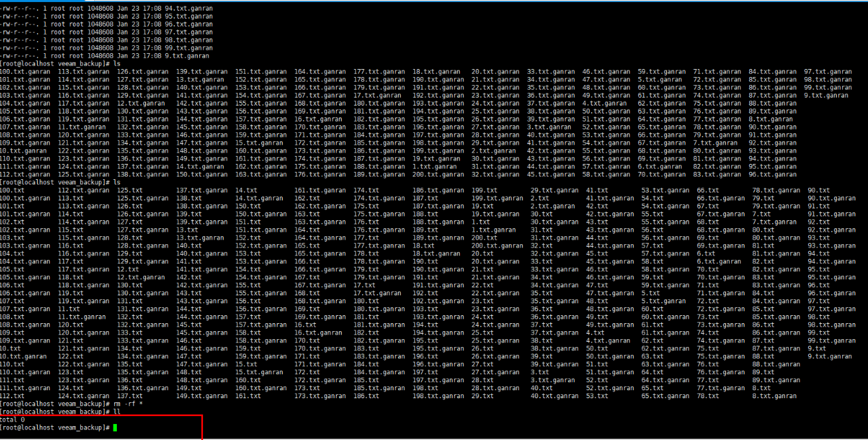The height and width of the screenshot is (440, 868).
Task: Select the 9.txt file entry
Action: (816, 348)
